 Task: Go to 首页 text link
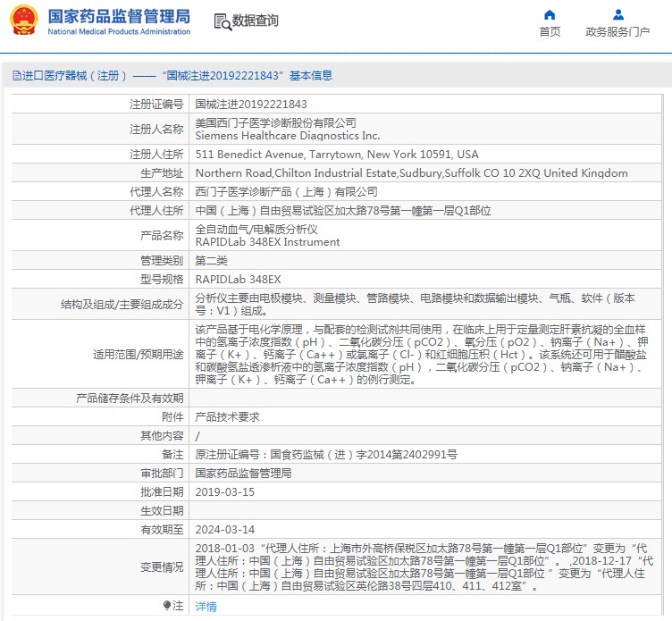coord(550,31)
